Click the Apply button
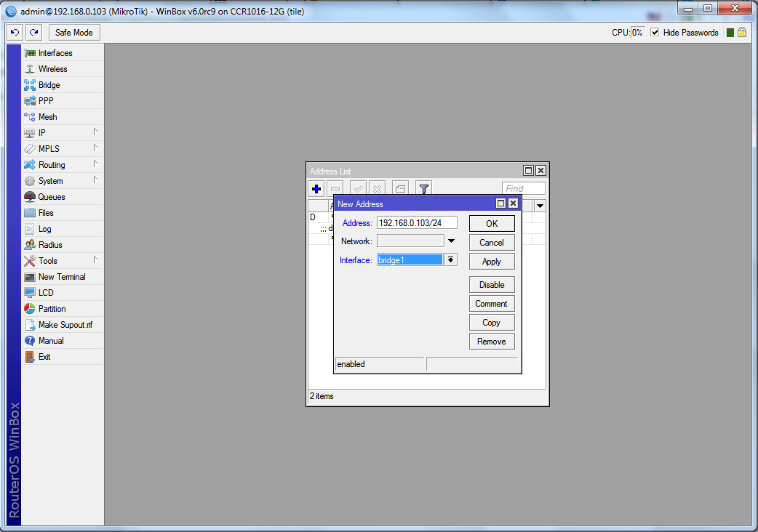Viewport: 758px width, 532px height. (492, 262)
